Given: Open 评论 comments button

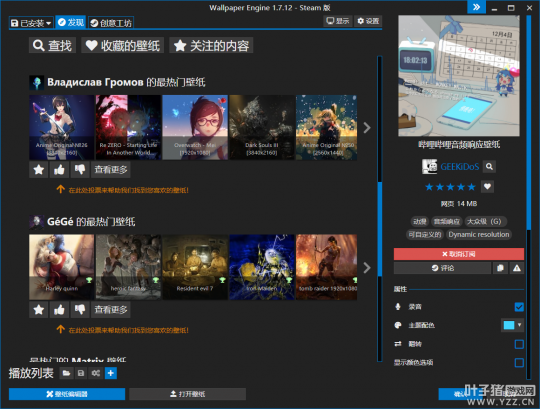Looking at the screenshot, I should click(x=443, y=268).
